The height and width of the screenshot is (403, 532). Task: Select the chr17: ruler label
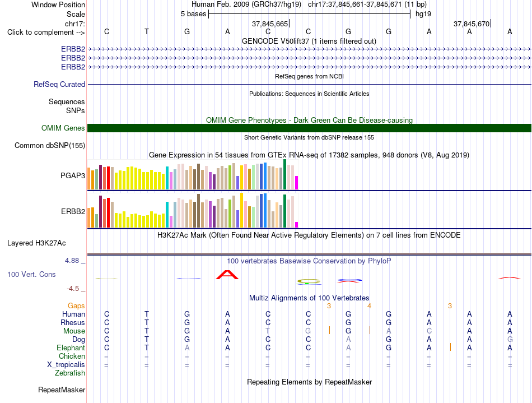pyautogui.click(x=74, y=24)
